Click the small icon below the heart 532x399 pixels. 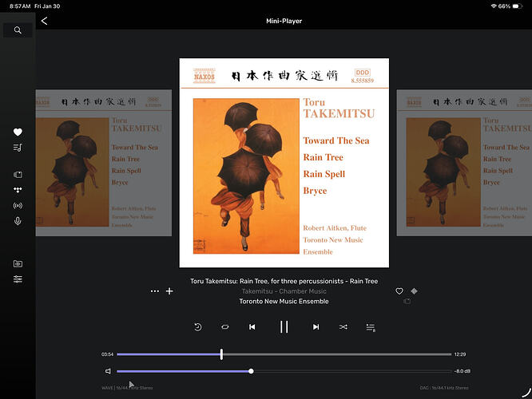(407, 301)
